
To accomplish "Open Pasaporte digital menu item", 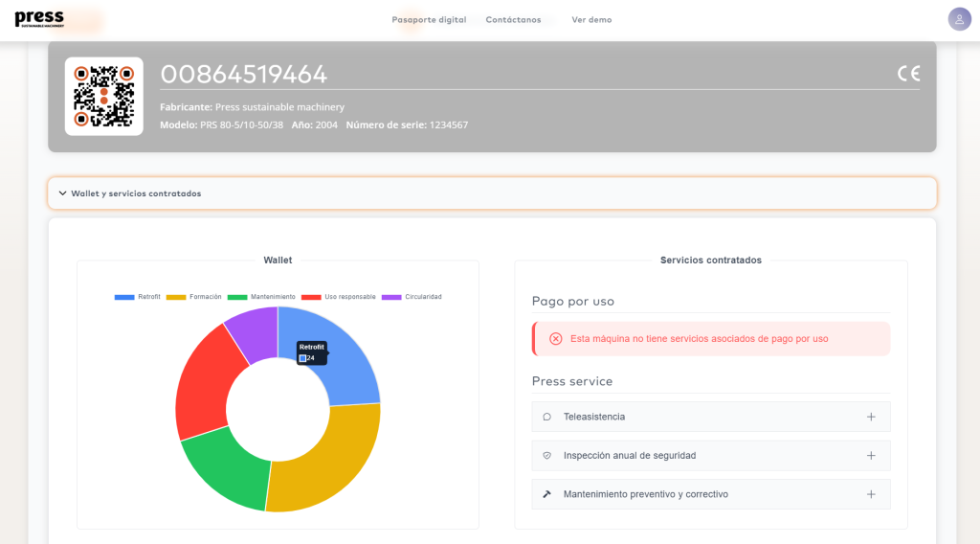I will 429,20.
